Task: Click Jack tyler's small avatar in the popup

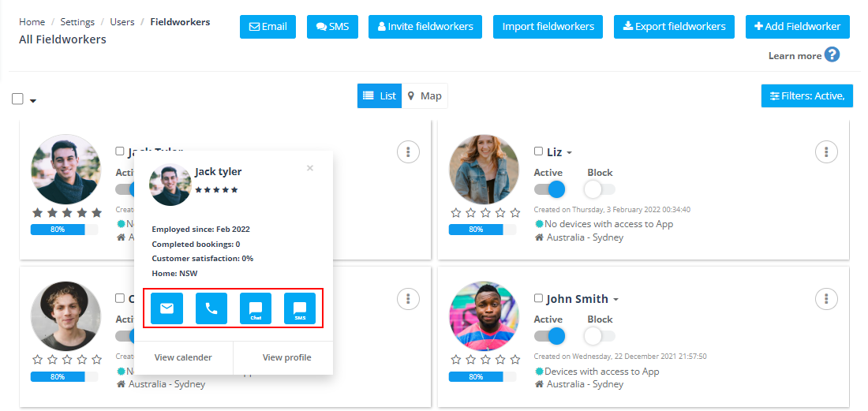Action: pos(170,185)
